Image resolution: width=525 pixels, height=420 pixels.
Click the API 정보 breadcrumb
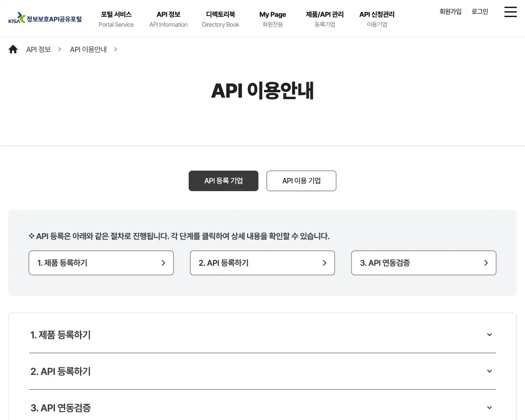[x=39, y=49]
